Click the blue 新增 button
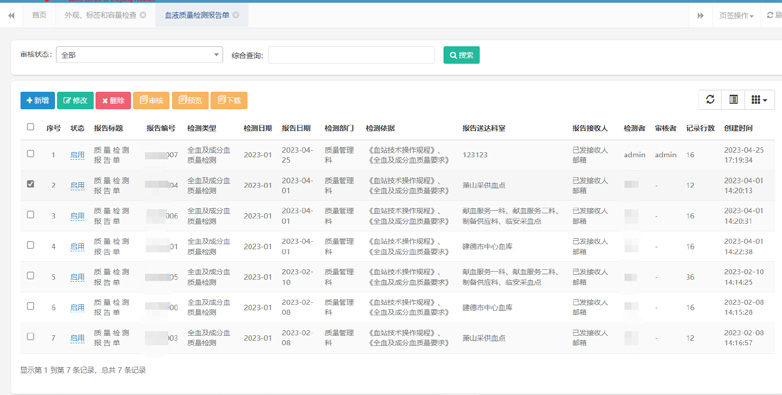Viewport: 782px width, 395px height. [x=37, y=100]
